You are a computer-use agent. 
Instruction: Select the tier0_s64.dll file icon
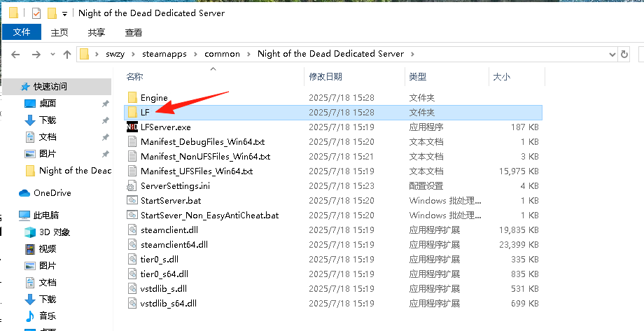pyautogui.click(x=132, y=274)
